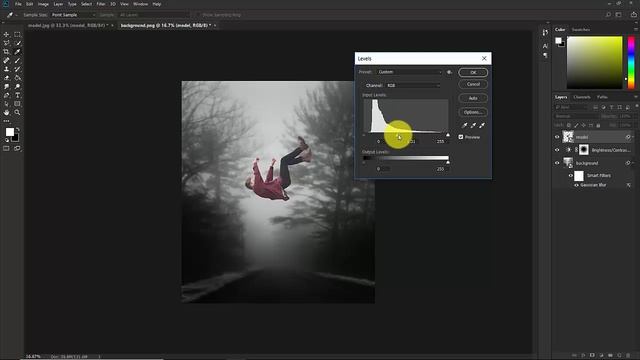Open the Layer menu
The height and width of the screenshot is (360, 640).
[x=58, y=4]
